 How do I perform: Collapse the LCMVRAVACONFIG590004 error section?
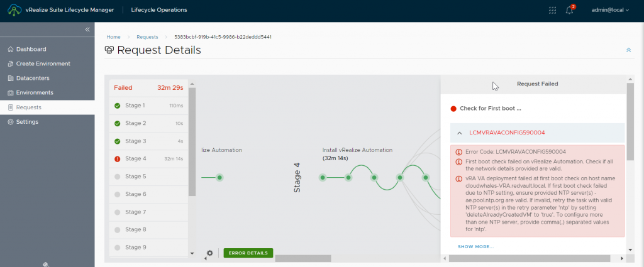[x=460, y=133]
